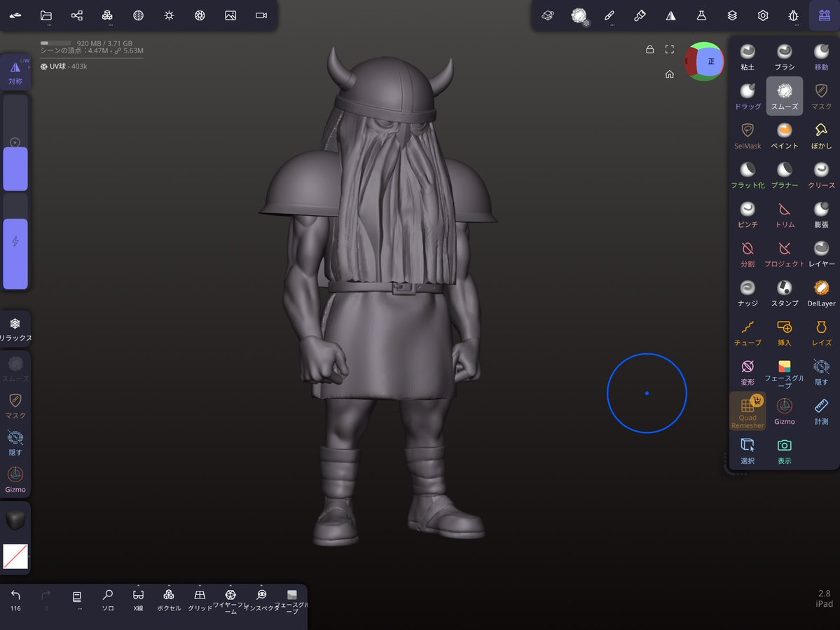
Task: Select the 移動 (Move) tool
Action: click(x=821, y=57)
